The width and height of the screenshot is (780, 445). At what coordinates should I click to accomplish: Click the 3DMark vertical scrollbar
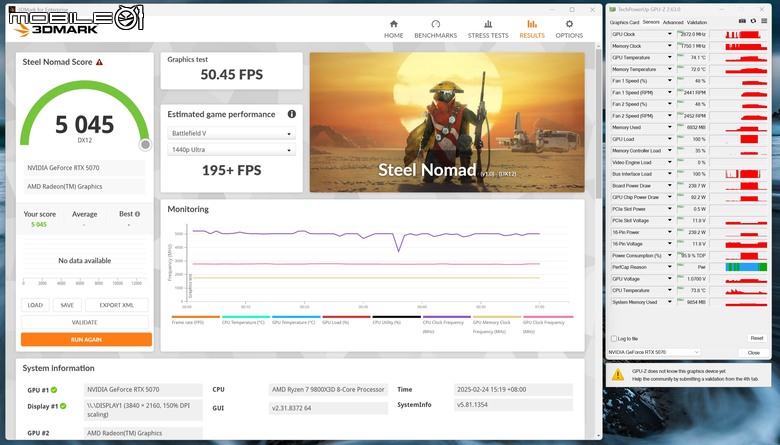click(x=598, y=123)
